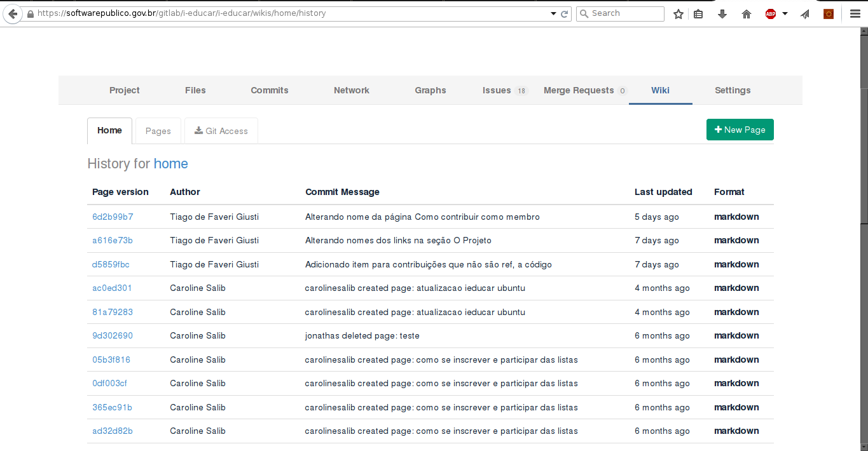868x451 pixels.
Task: Open URL history dropdown arrow in address bar
Action: tap(553, 13)
